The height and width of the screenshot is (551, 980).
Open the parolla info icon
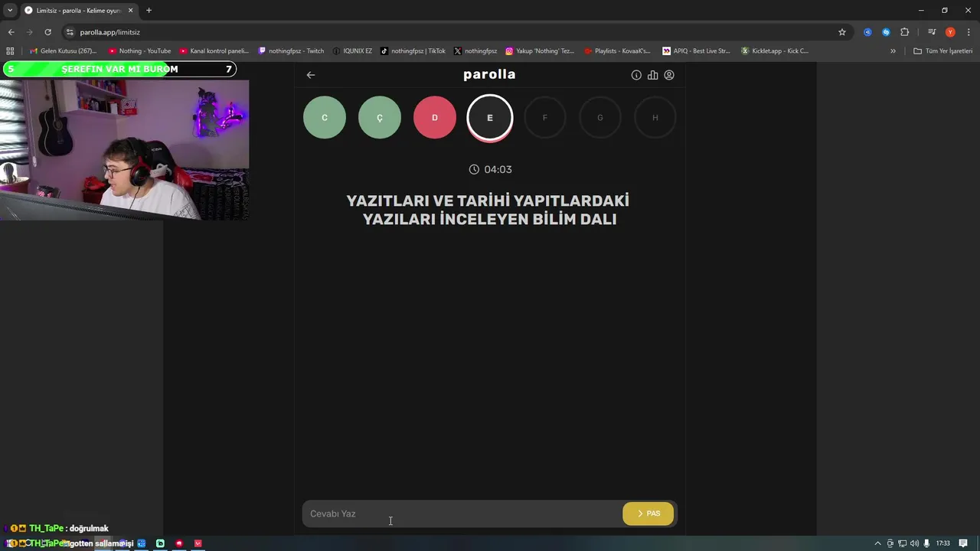[636, 75]
